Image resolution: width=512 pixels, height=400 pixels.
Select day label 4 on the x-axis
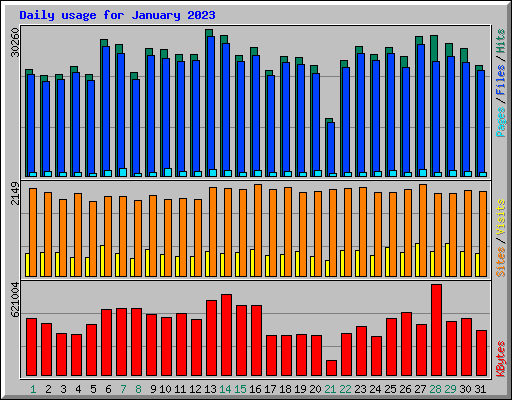click(x=78, y=389)
